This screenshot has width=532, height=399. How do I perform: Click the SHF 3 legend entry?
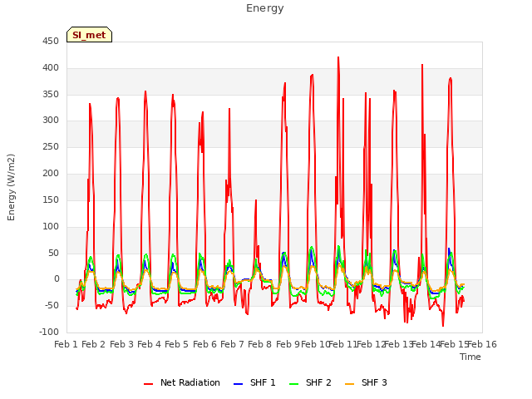click(366, 382)
